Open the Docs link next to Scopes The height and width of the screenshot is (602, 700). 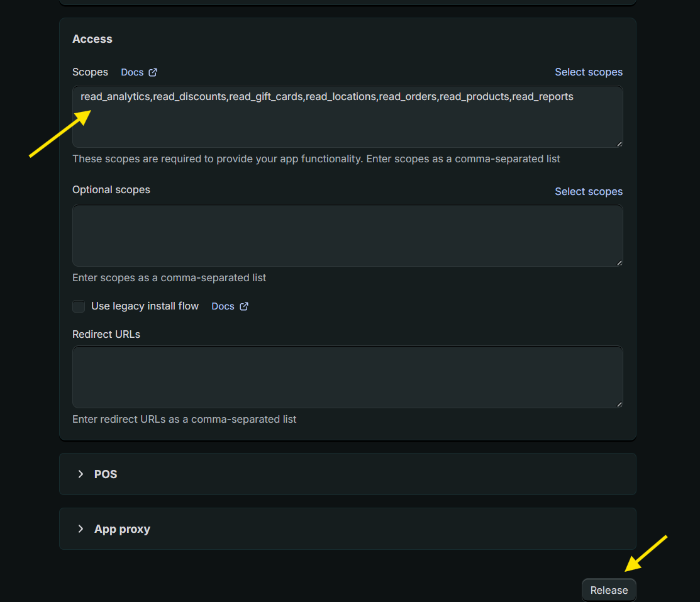click(132, 72)
